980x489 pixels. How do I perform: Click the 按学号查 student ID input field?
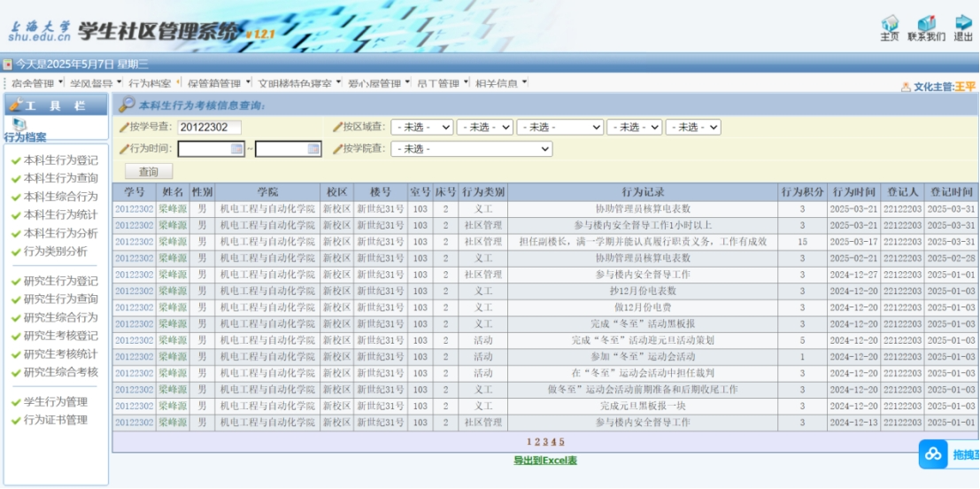(x=209, y=128)
